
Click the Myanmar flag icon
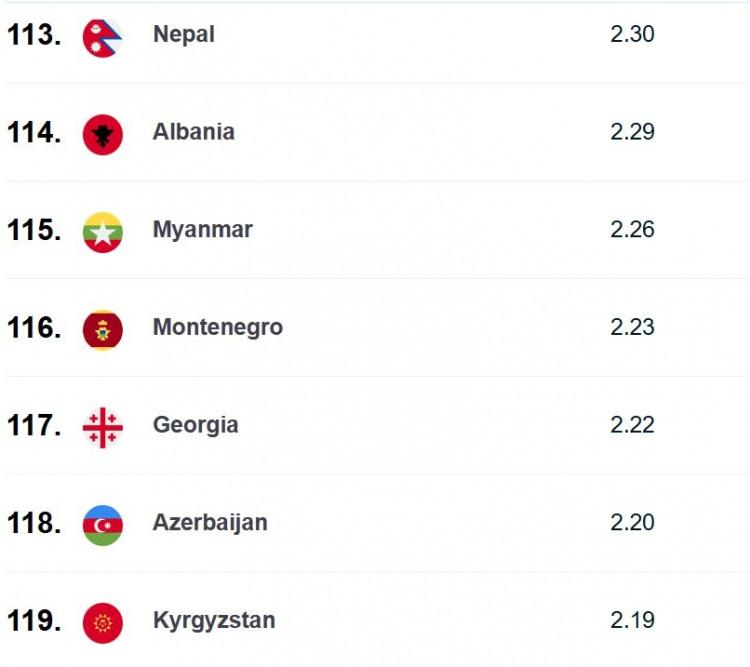pos(102,233)
